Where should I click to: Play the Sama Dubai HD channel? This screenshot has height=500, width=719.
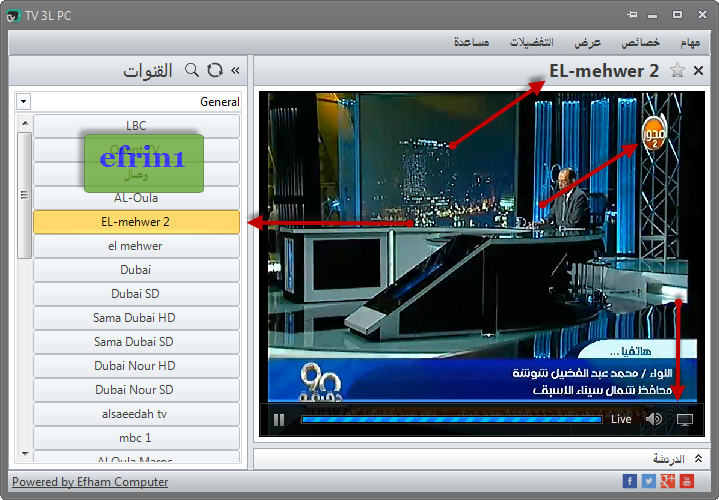pos(136,318)
